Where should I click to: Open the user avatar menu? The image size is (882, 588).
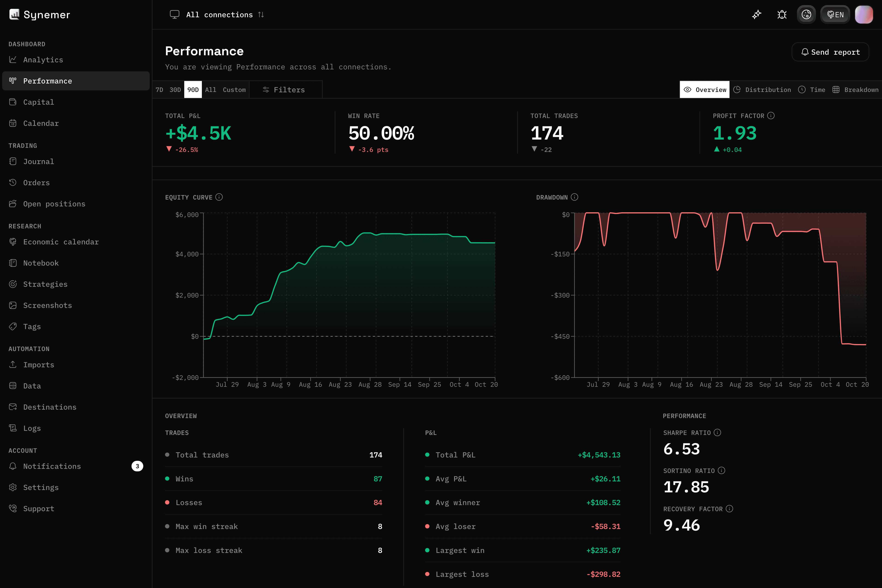(x=864, y=15)
